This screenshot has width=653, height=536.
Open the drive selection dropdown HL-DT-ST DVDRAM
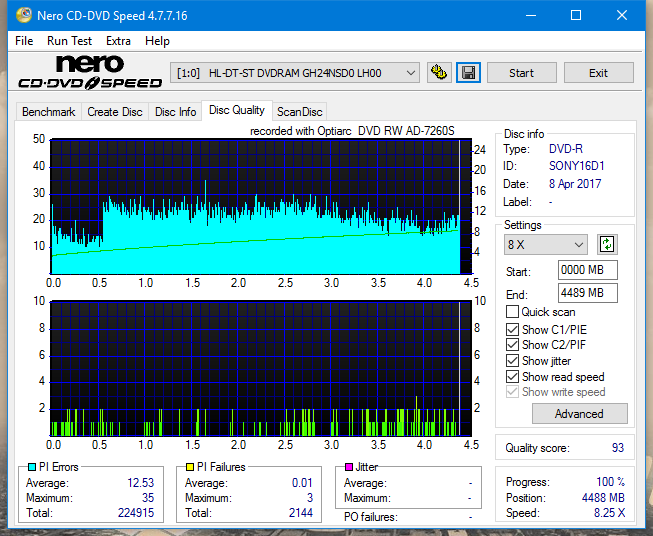pos(295,73)
